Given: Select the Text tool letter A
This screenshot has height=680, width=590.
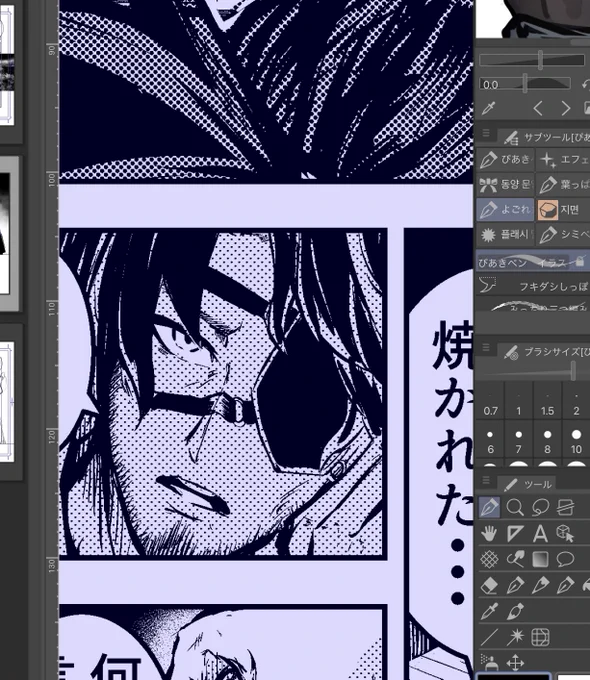Looking at the screenshot, I should pos(540,533).
